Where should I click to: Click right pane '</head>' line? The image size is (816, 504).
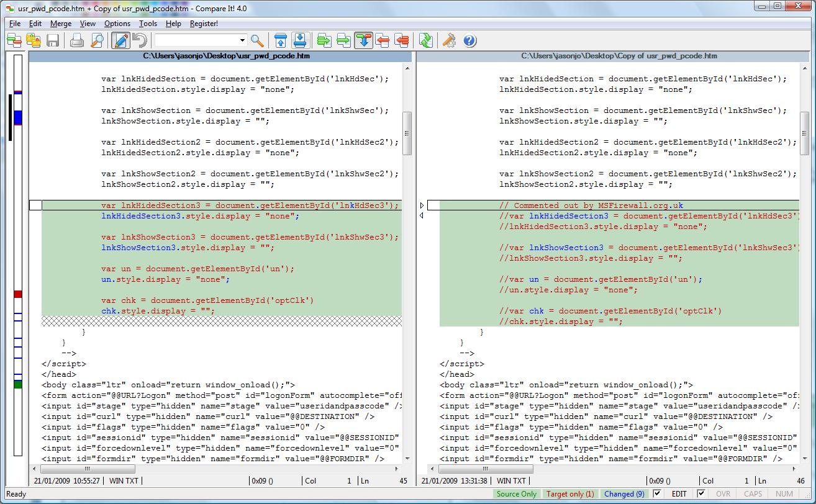[x=457, y=374]
